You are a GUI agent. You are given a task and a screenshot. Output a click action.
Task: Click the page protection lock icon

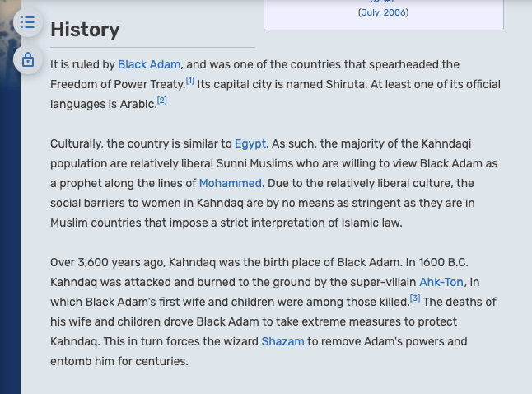pyautogui.click(x=28, y=60)
